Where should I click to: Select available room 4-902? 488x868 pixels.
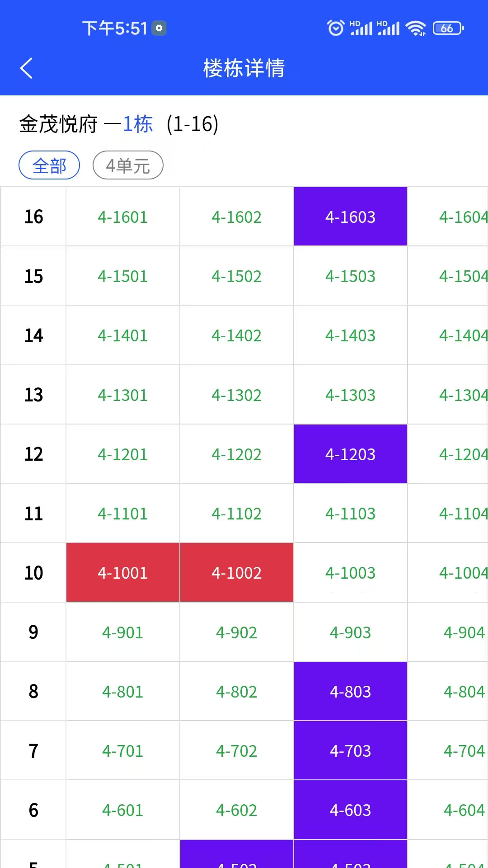coord(237,632)
